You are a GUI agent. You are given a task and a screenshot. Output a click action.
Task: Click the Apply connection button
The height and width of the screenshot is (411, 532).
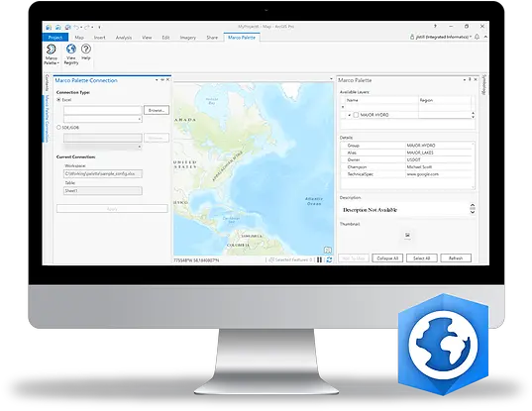pos(112,209)
